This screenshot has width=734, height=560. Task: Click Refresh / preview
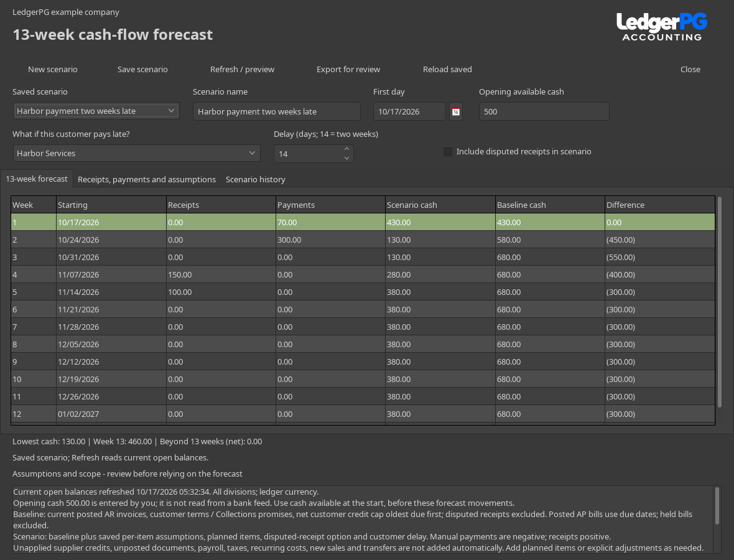click(x=242, y=69)
